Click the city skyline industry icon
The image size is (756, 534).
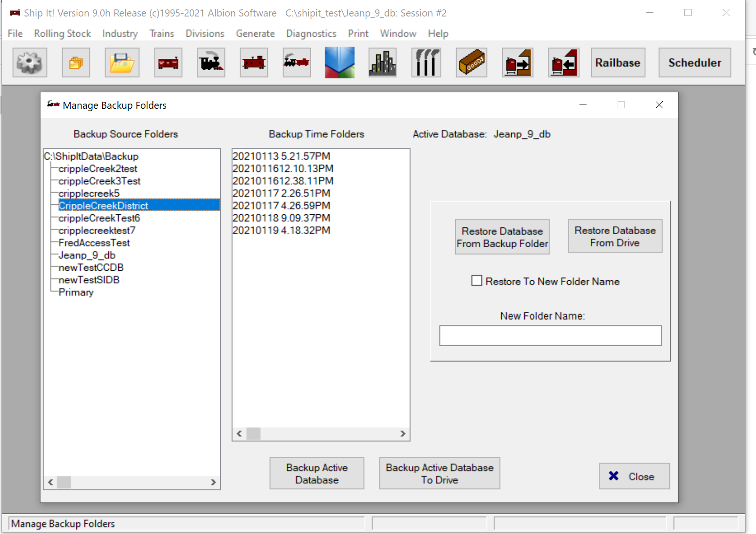click(x=382, y=63)
